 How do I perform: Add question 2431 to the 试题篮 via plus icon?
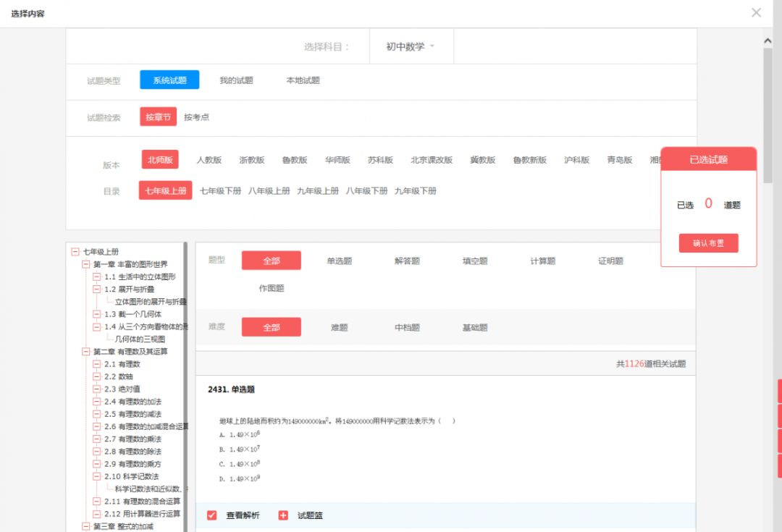[x=282, y=516]
